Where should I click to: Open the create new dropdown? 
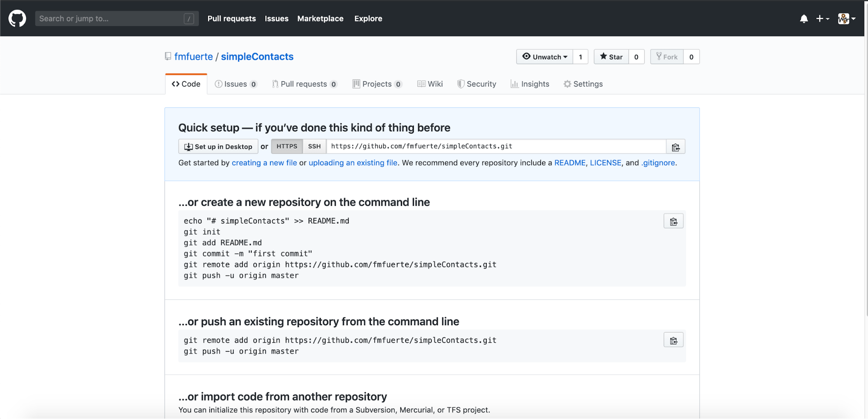pyautogui.click(x=822, y=18)
